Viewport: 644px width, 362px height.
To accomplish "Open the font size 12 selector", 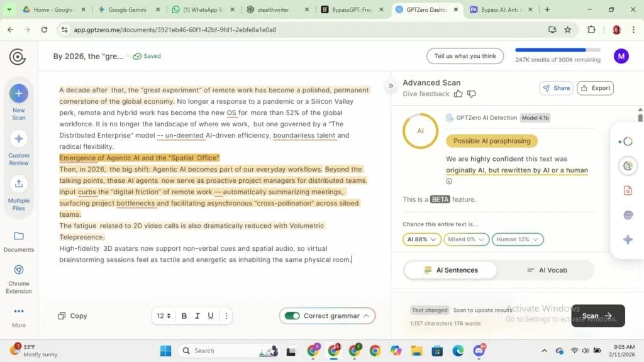I will [x=164, y=315].
